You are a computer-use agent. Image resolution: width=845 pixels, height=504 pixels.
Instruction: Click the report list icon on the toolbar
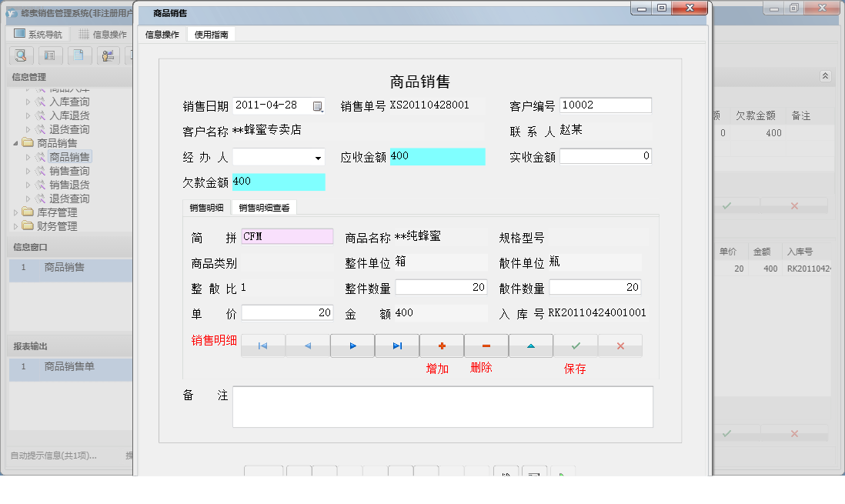50,55
